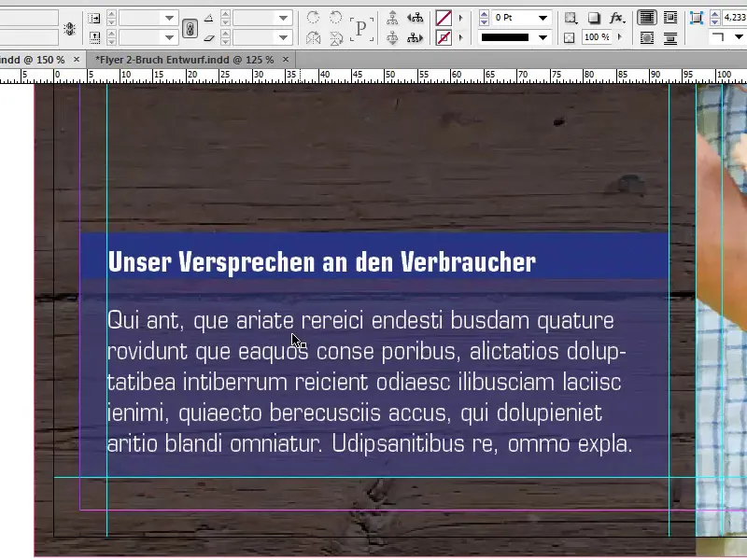
Task: Click the stroke color swatch
Action: point(444,37)
